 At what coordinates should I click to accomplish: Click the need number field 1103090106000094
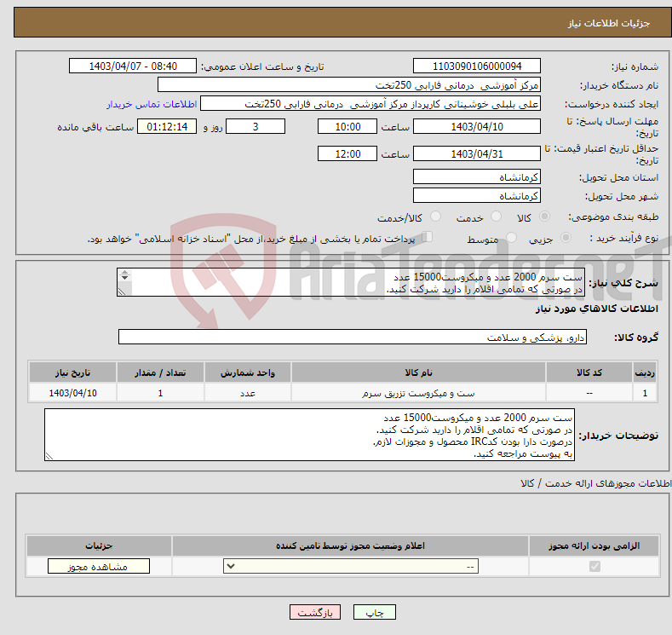477,66
